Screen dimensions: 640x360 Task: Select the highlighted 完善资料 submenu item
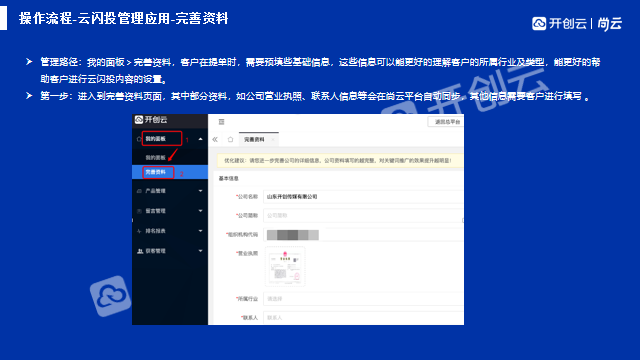pyautogui.click(x=170, y=172)
